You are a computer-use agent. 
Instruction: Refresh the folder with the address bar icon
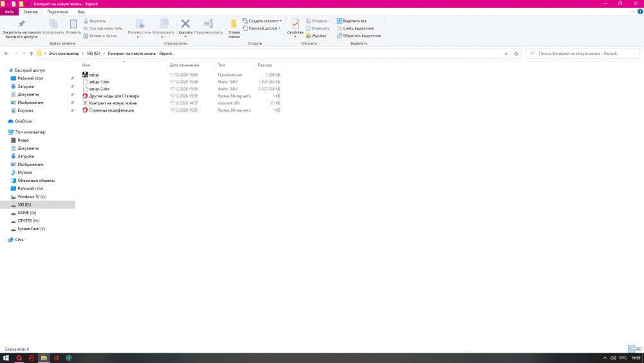[516, 54]
